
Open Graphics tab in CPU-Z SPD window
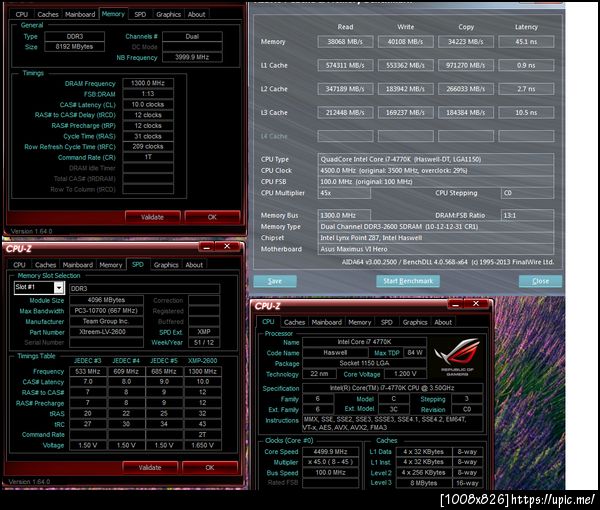pos(166,265)
